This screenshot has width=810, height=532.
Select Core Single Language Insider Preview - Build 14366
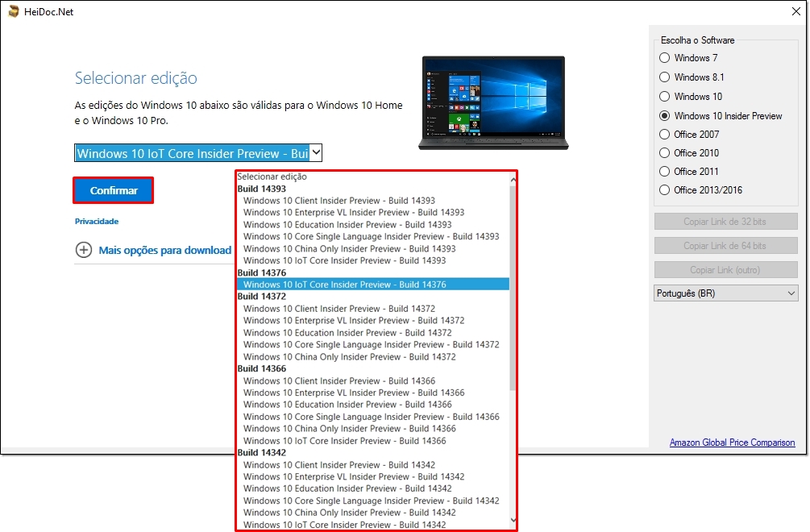pyautogui.click(x=373, y=417)
